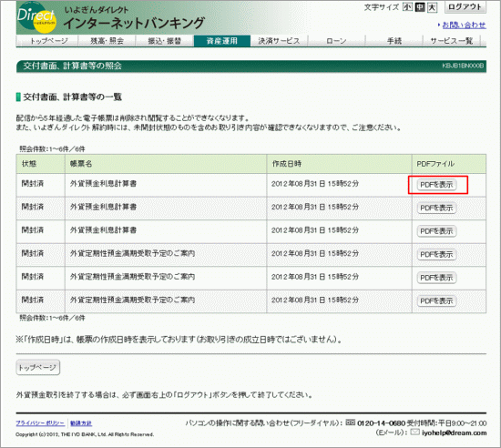Screen dimensions: 501x448
Task: Click PDFを表示 in the second 外貨預金利息計算書 row
Action: click(436, 208)
